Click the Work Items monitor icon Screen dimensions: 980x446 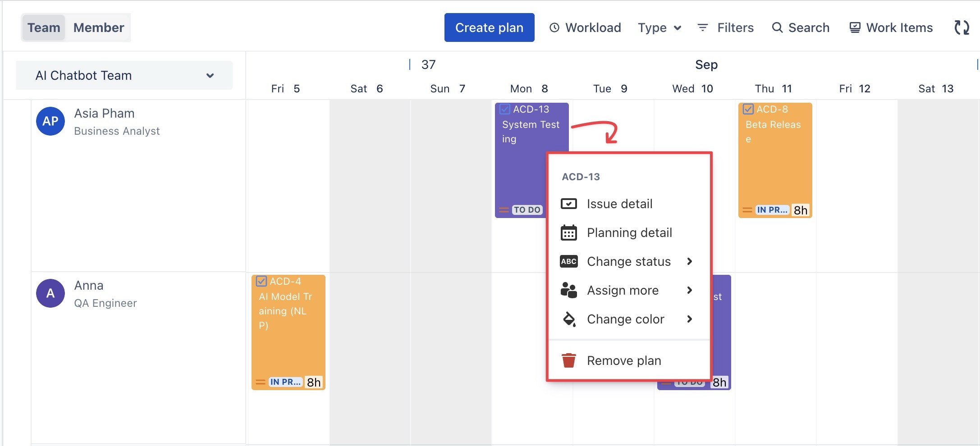click(x=855, y=28)
